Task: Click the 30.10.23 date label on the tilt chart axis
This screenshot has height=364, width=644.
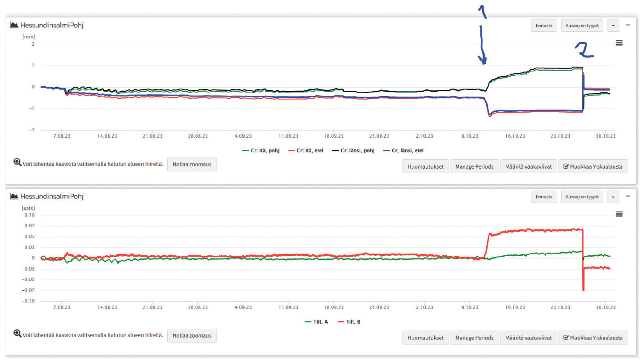Action: tap(606, 307)
